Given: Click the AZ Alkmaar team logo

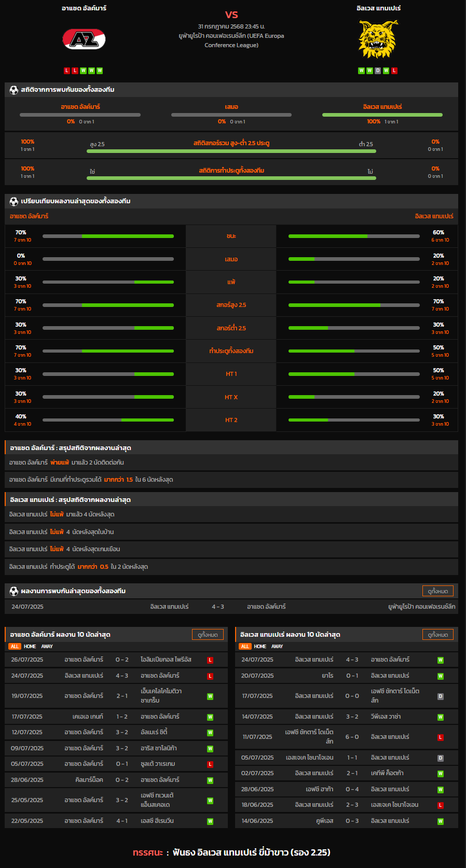Looking at the screenshot, I should [x=84, y=39].
